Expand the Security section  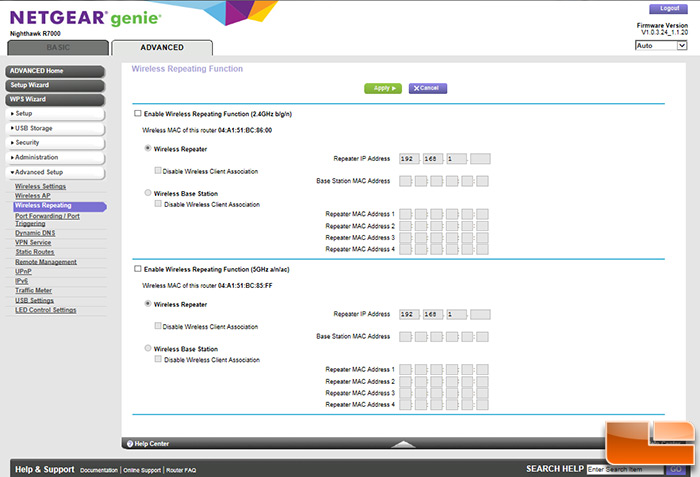pyautogui.click(x=55, y=143)
